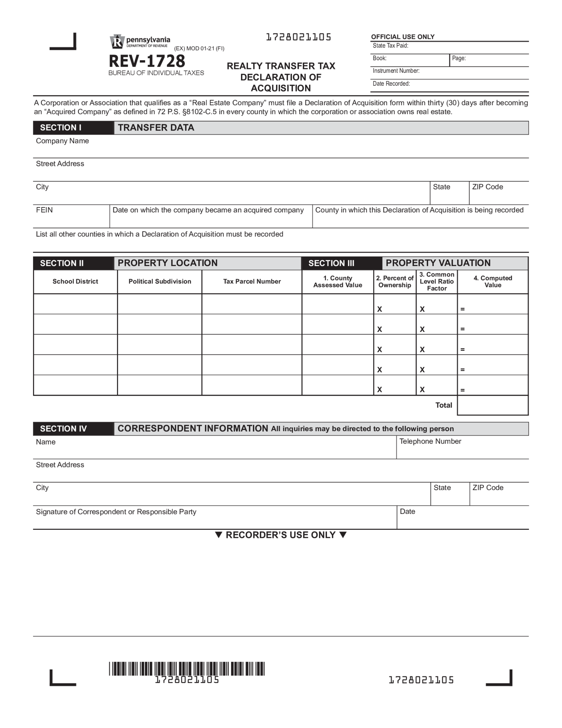
Task: Click BUREAU OF INDIVIDUAL TAXES text
Action: coord(156,73)
